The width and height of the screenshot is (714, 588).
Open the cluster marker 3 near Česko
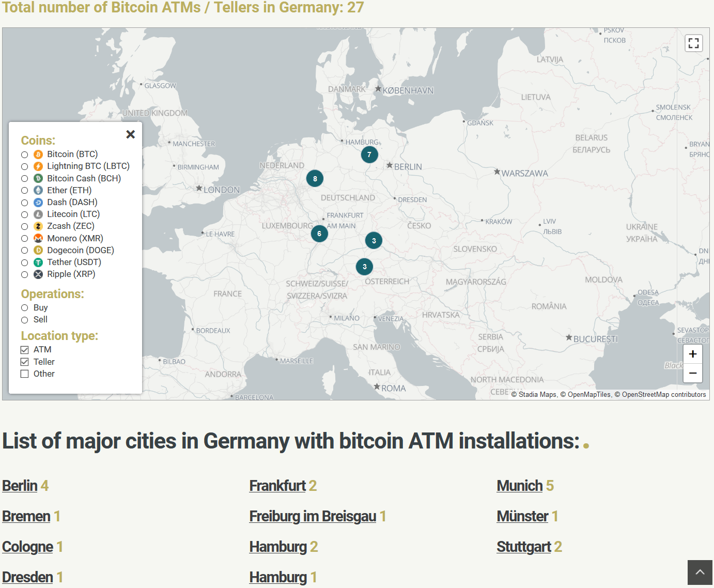[374, 240]
